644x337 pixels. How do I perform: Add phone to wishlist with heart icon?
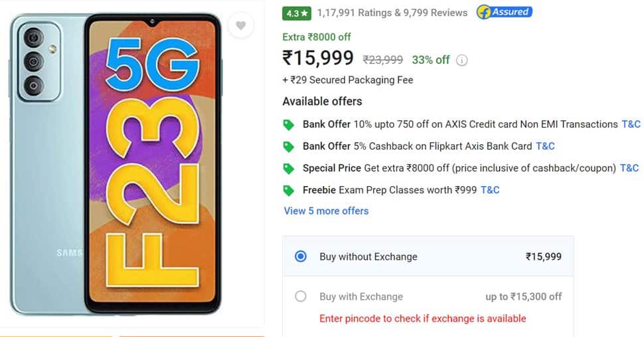[241, 25]
